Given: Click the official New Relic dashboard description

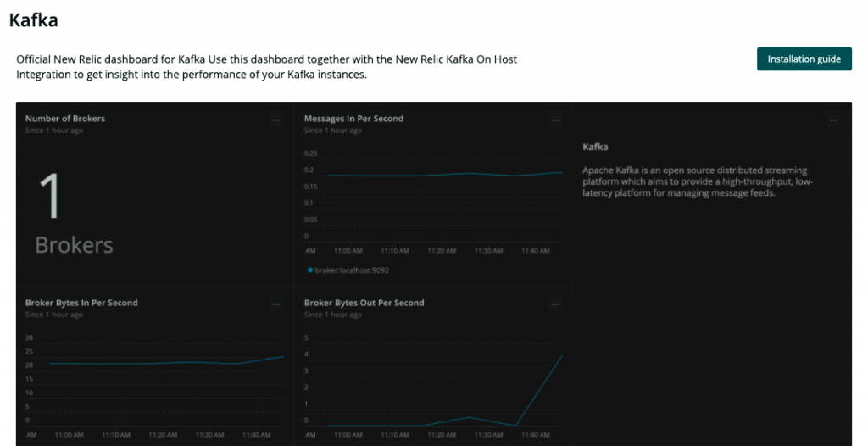Looking at the screenshot, I should click(x=266, y=66).
